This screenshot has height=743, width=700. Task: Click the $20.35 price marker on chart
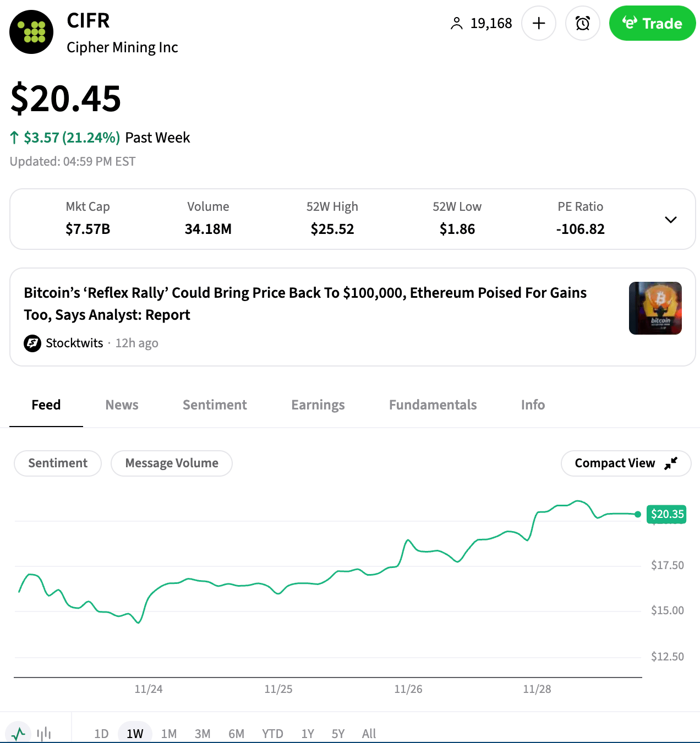click(x=667, y=514)
